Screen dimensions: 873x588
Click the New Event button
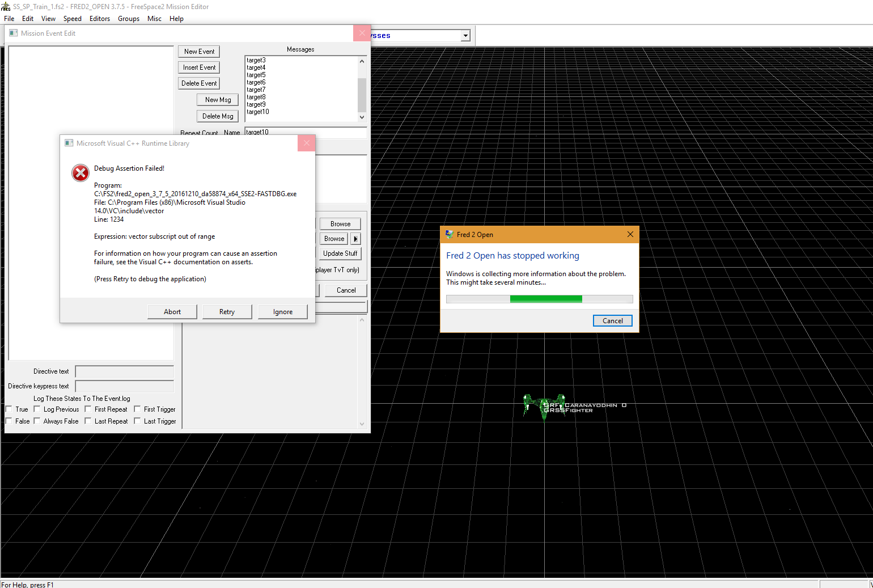[x=199, y=52]
